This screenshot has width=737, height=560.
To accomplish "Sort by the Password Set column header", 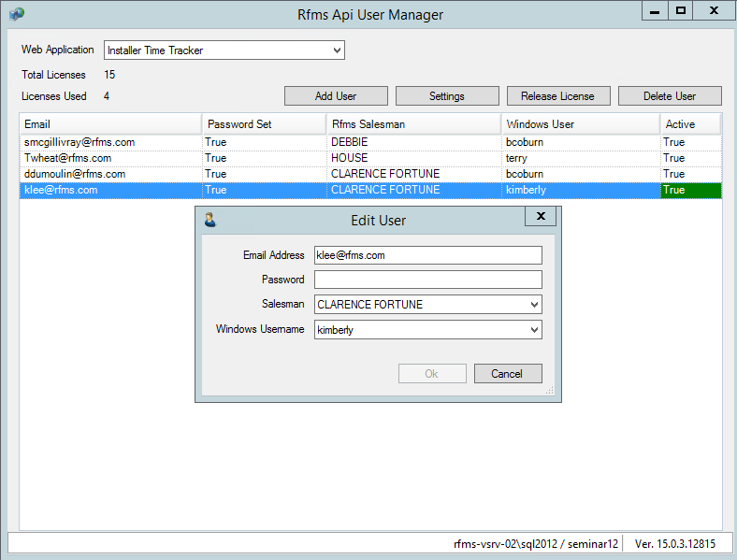I will 264,124.
